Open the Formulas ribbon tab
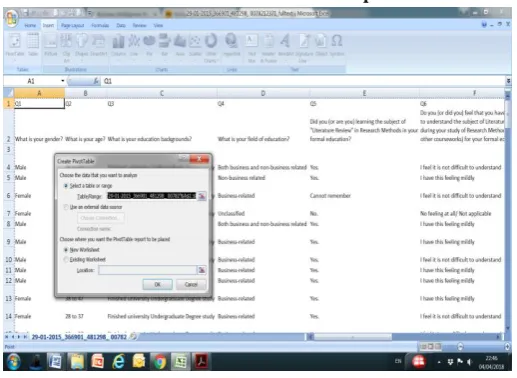This screenshot has width=517, height=378. coord(100,25)
